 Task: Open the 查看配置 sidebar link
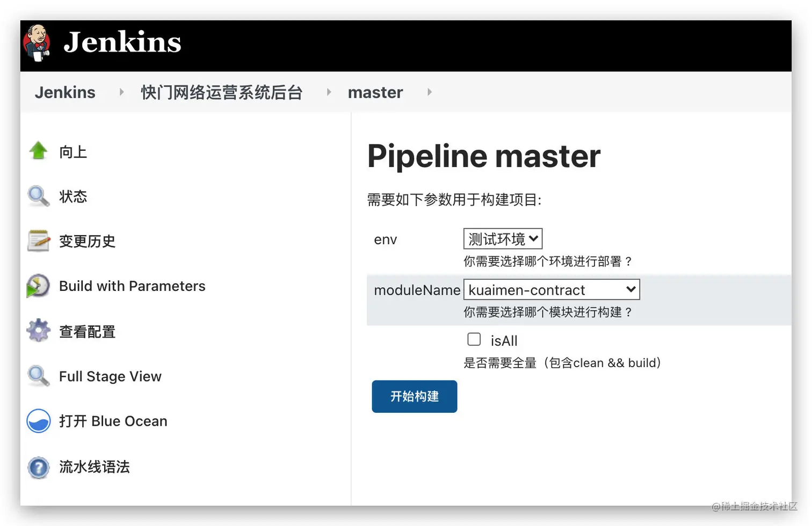click(88, 332)
